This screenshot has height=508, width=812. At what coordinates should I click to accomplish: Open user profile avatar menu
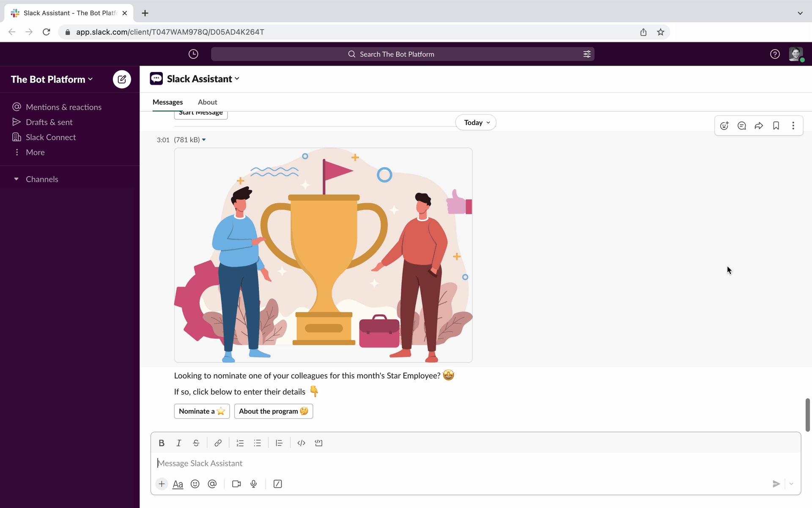click(796, 54)
